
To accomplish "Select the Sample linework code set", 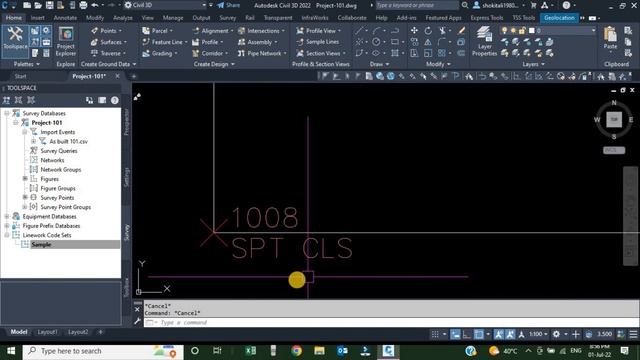I will [41, 244].
